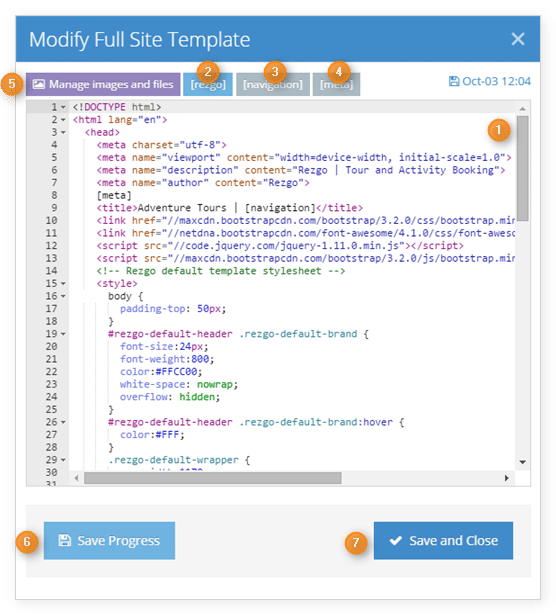Collapse the html tag fold at line 2
Viewport: 556px width, 615px height.
tap(63, 120)
